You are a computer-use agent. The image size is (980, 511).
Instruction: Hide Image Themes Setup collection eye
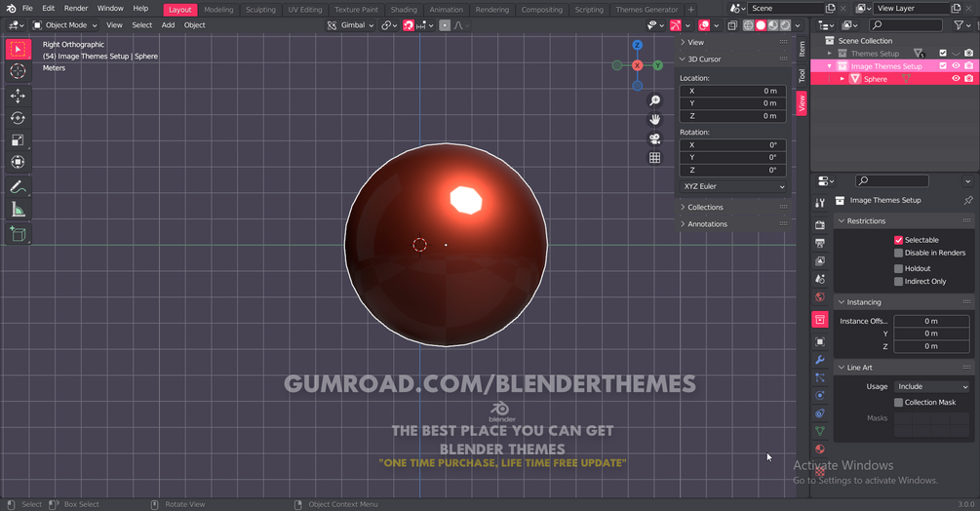pos(956,65)
